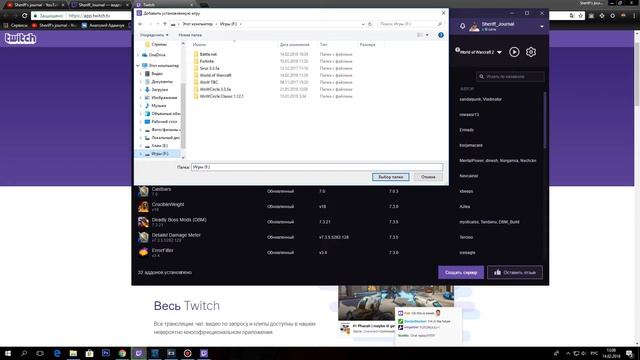Open the view options dropdown in the dialog
This screenshot has width=640, height=360.
[x=427, y=35]
